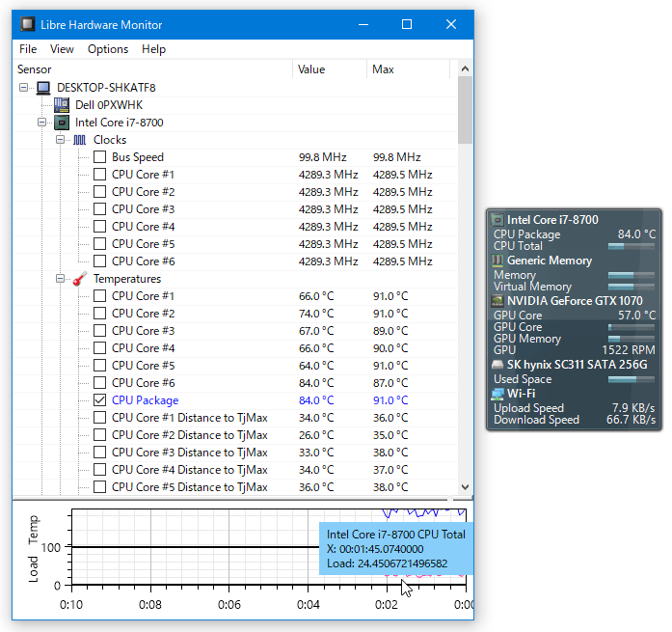Check the CPU Core #1 temperature checkbox
The image size is (672, 632).
(x=99, y=296)
